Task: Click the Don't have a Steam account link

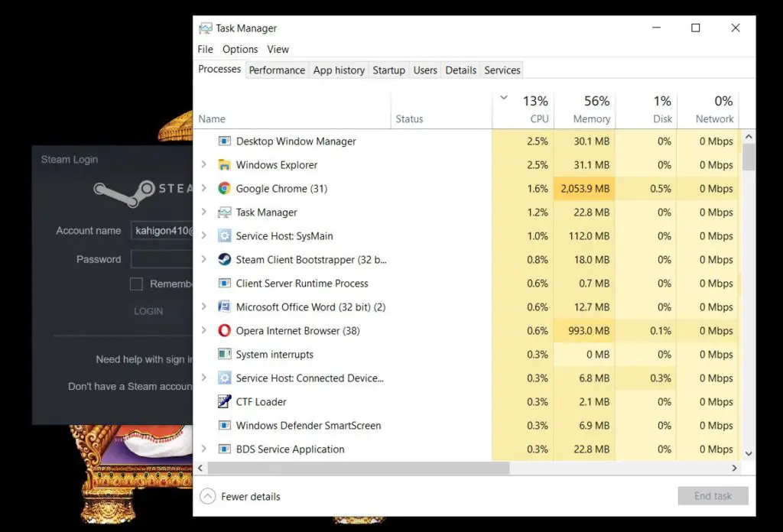Action: pos(130,386)
